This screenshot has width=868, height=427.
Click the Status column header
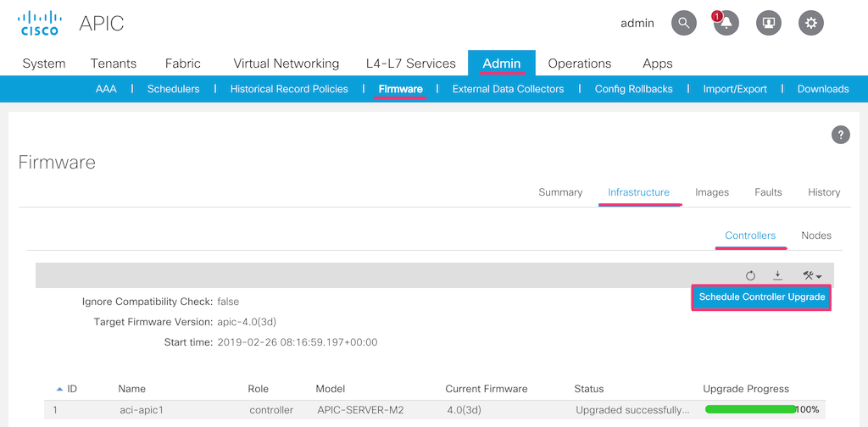[589, 389]
